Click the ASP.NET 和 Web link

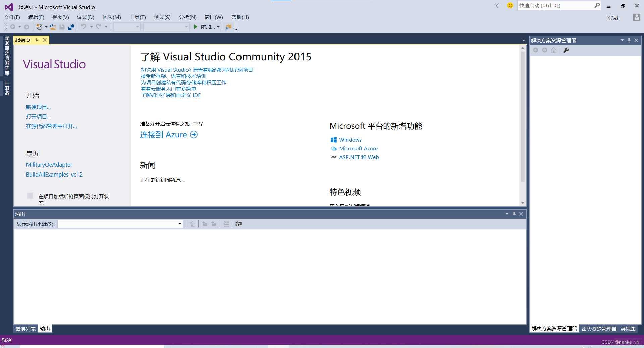pos(359,157)
